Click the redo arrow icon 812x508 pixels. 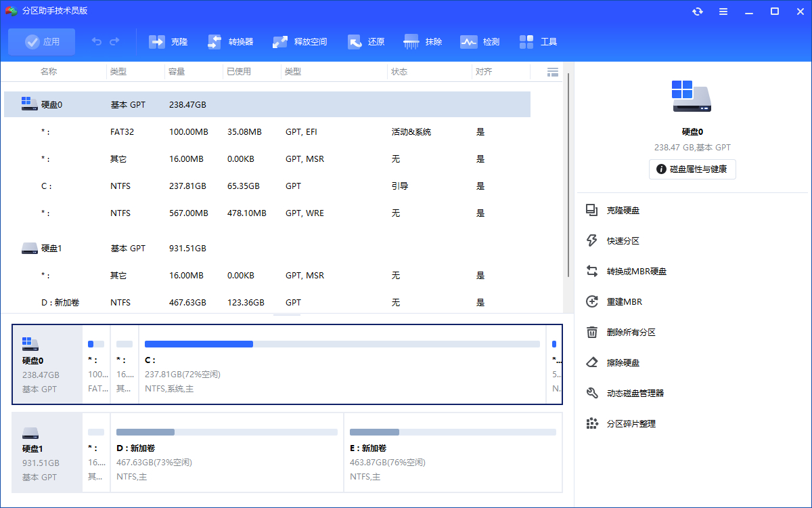click(114, 42)
